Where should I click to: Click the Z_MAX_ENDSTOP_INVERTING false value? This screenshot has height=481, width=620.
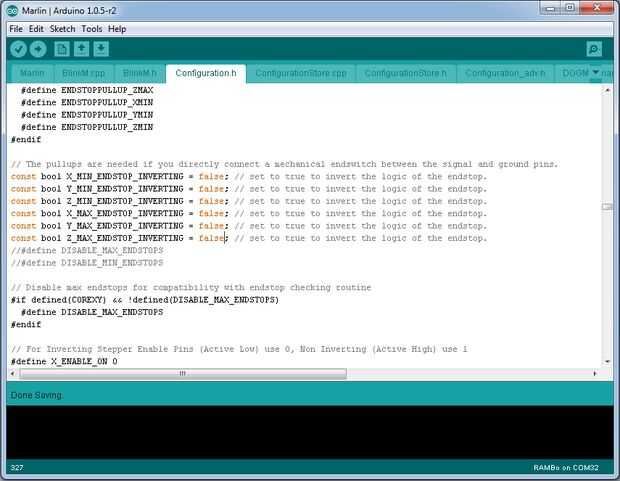212,238
